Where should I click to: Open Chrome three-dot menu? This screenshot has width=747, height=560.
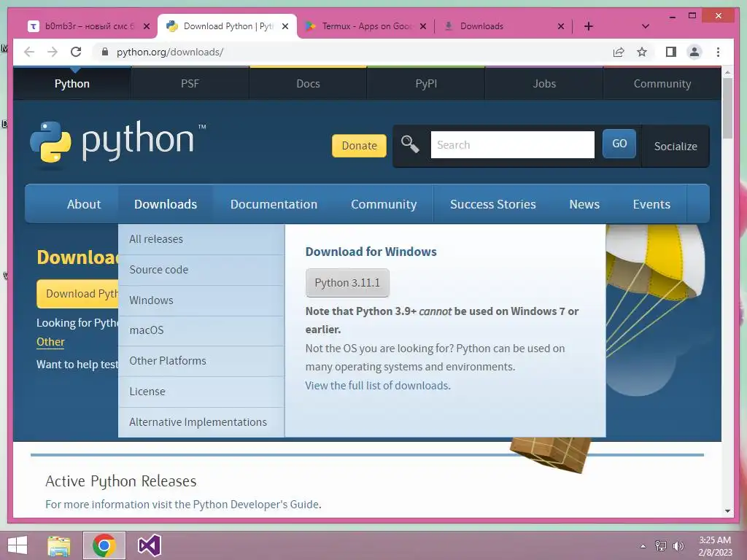click(x=718, y=52)
